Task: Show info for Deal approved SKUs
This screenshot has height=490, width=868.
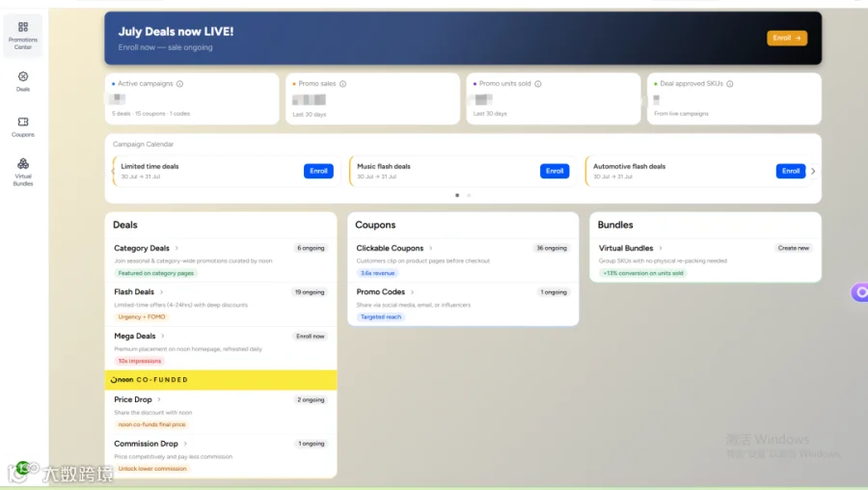Action: tap(730, 84)
